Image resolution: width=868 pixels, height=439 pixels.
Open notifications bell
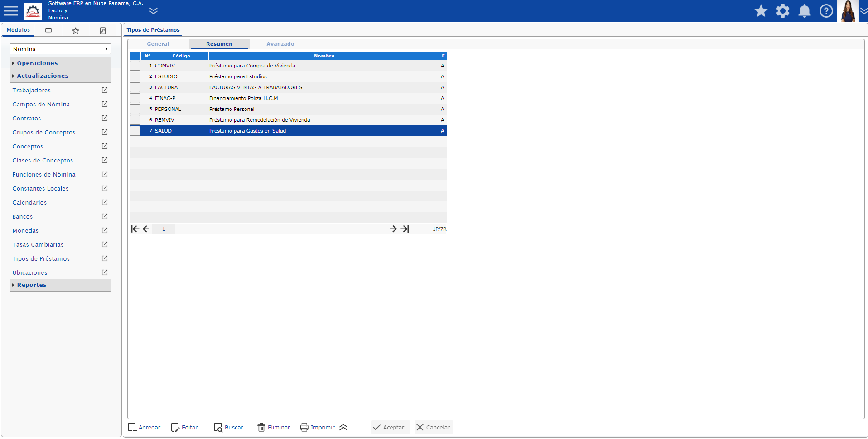click(x=805, y=11)
